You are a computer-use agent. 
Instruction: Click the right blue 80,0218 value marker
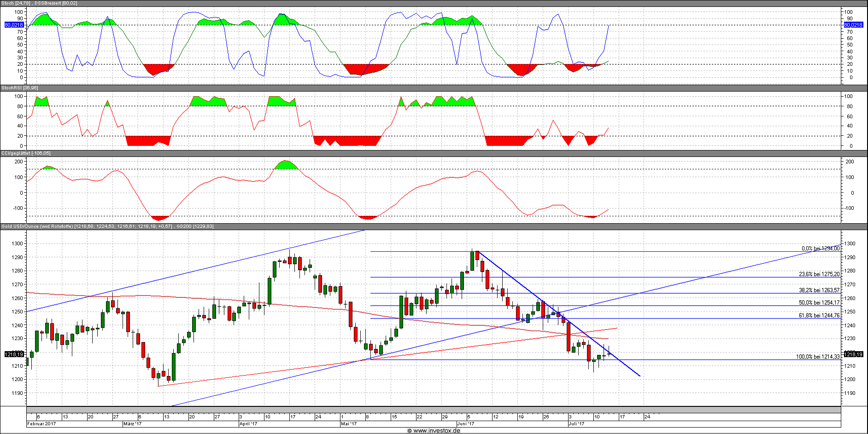point(853,25)
